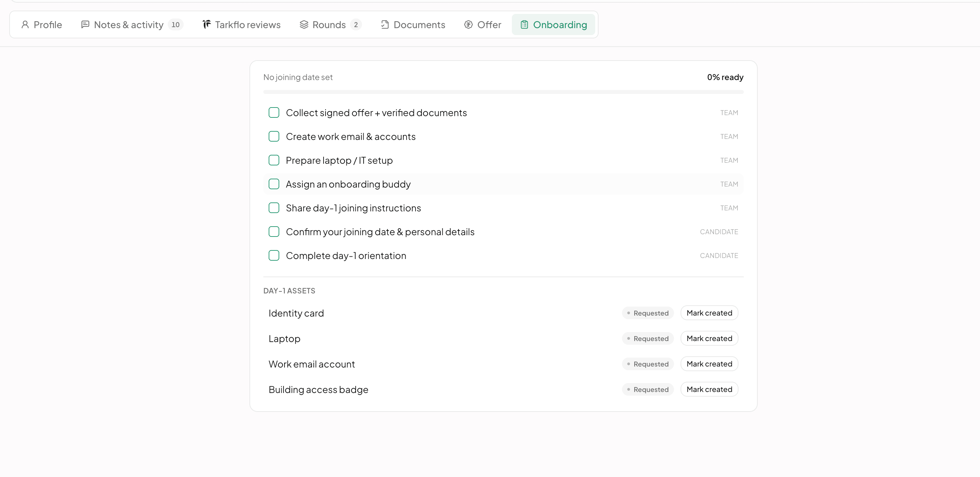Mark Identity card as created

point(709,313)
